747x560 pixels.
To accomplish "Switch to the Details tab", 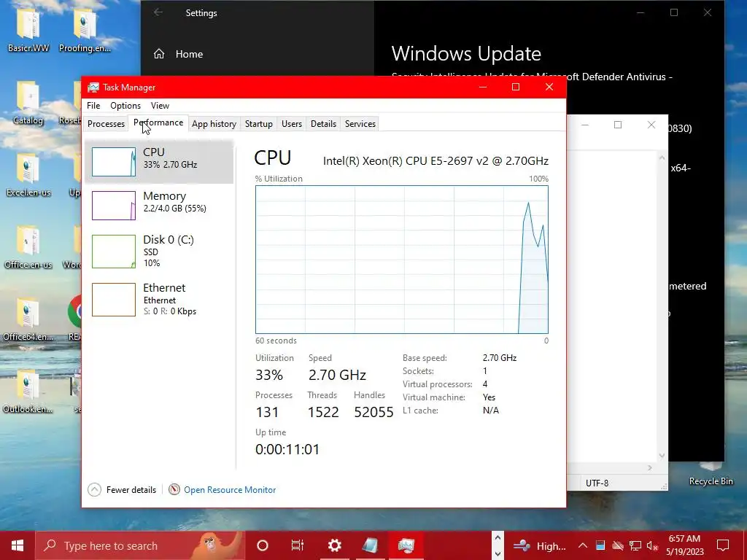I will [323, 124].
